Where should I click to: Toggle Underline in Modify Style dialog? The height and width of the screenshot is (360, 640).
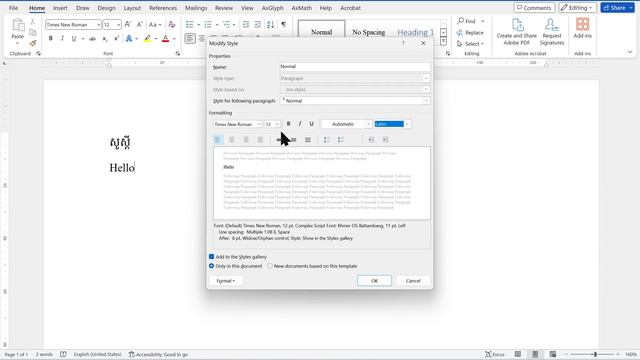[311, 124]
